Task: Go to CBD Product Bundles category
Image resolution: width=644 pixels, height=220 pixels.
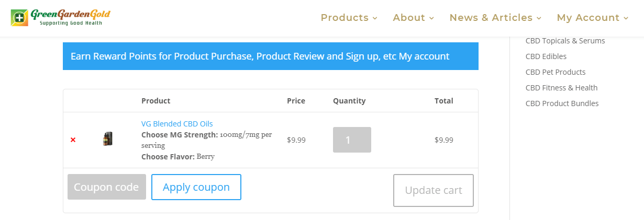Action: [x=562, y=103]
